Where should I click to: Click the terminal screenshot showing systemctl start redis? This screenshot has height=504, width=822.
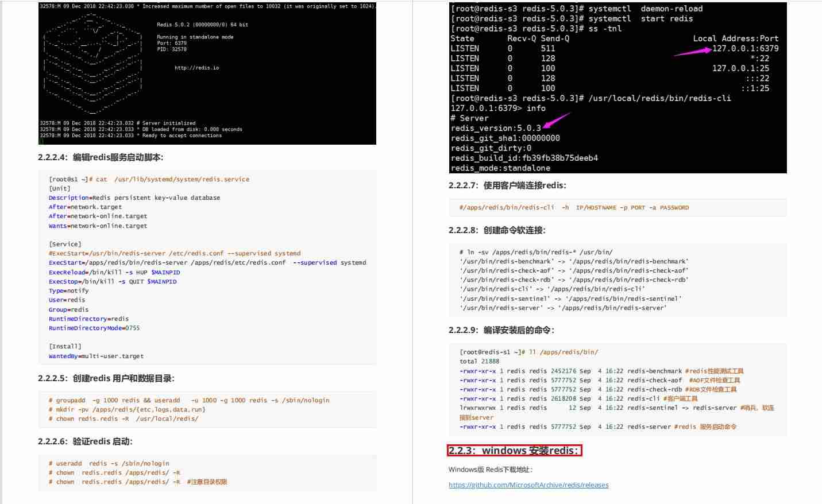pos(618,87)
